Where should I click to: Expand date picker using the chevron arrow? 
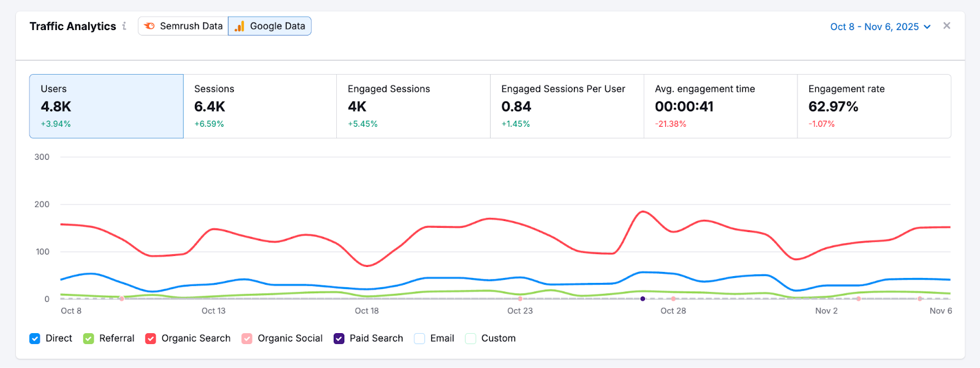click(x=927, y=27)
